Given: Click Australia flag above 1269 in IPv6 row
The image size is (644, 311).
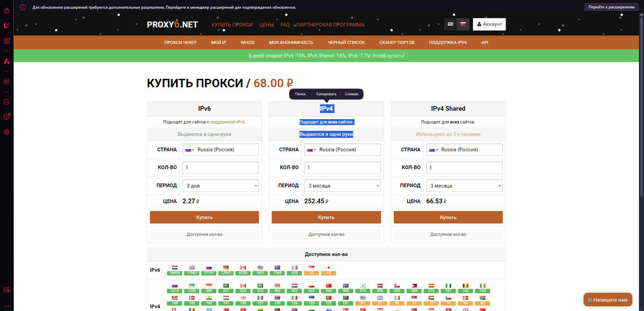Looking at the screenshot, I should 277,267.
